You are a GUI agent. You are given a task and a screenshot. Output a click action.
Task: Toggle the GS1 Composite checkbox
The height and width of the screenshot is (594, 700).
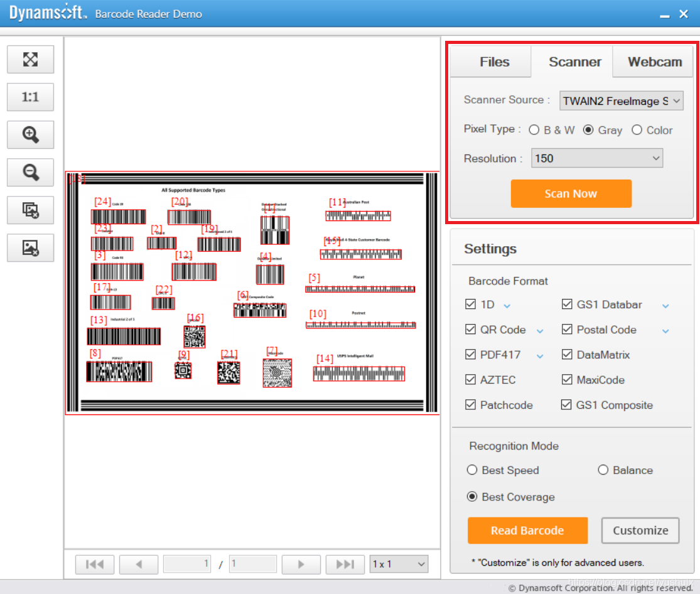pyautogui.click(x=566, y=404)
